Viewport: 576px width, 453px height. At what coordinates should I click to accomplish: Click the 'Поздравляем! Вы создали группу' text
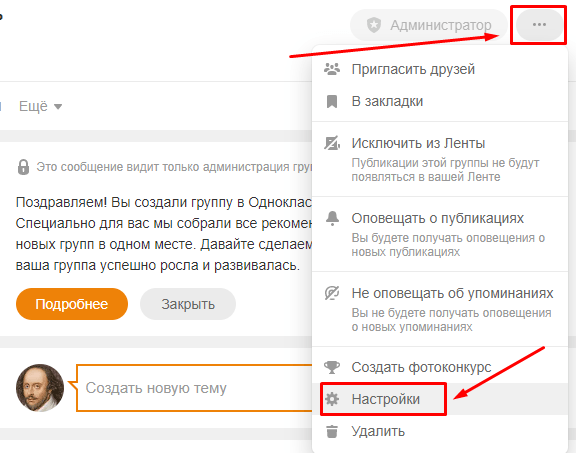[125, 202]
